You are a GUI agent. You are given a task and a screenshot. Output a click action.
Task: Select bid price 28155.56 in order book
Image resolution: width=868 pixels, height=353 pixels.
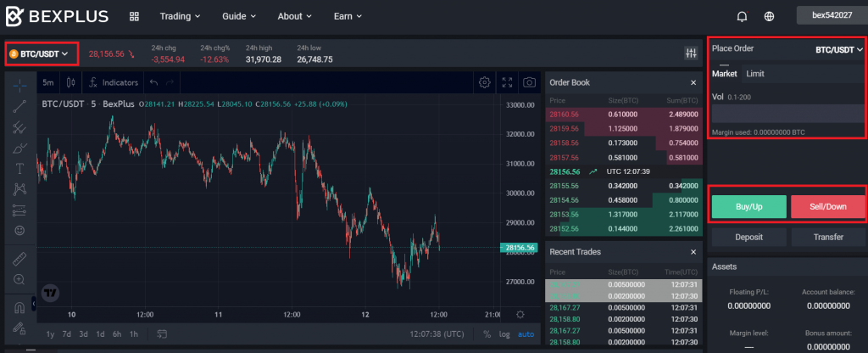[x=564, y=186]
